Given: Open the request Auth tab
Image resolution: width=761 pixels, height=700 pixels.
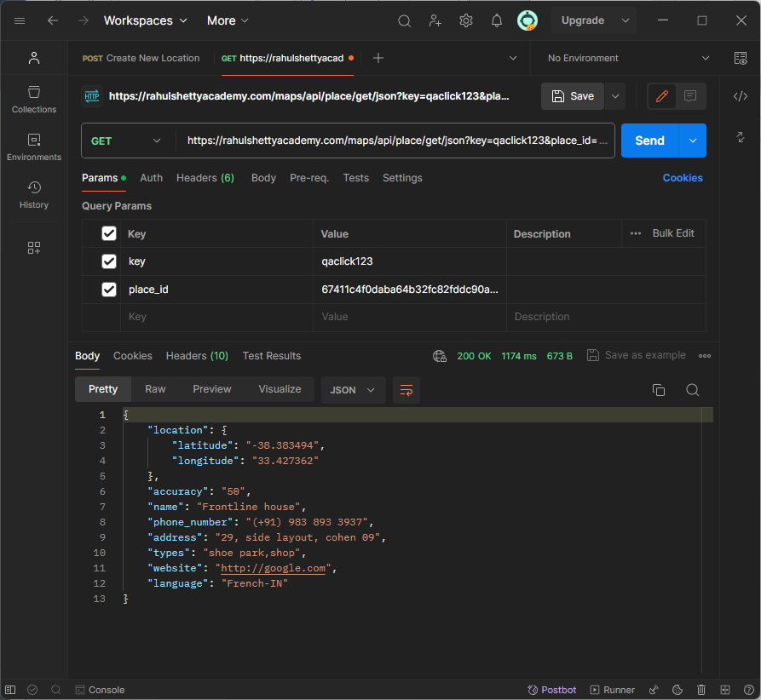Looking at the screenshot, I should 152,178.
